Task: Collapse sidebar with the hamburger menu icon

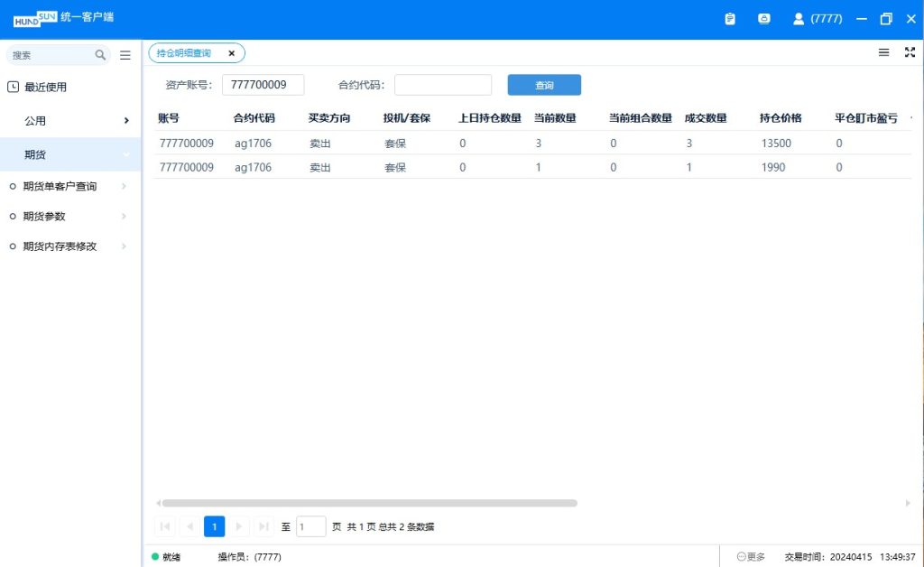Action: coord(125,55)
